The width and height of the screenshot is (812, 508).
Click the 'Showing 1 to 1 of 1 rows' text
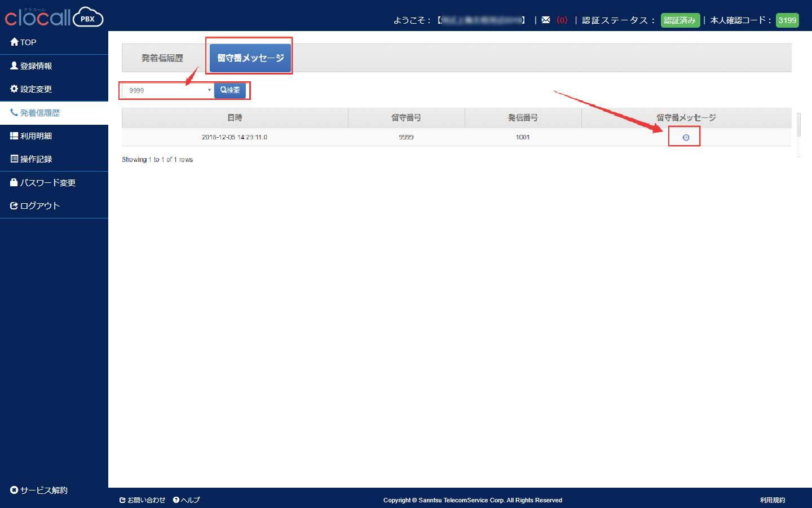[157, 160]
